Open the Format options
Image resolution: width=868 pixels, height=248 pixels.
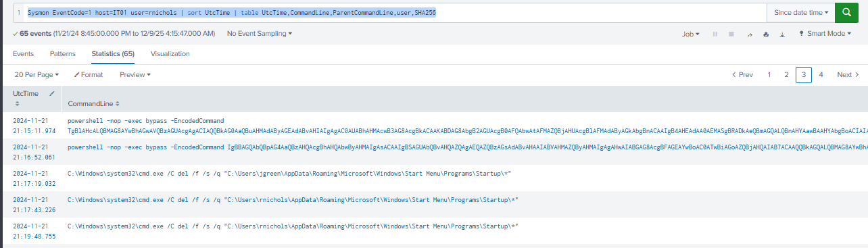[89, 75]
